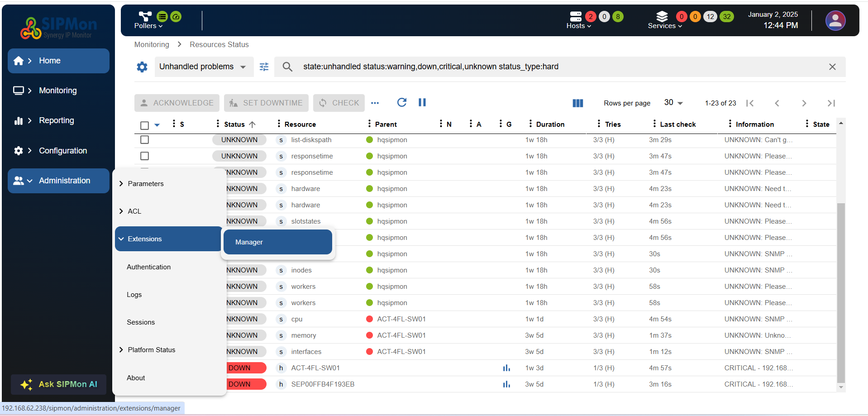868x416 pixels.
Task: Open graph icon for ACT-4FL-SW01 host row
Action: (x=506, y=368)
